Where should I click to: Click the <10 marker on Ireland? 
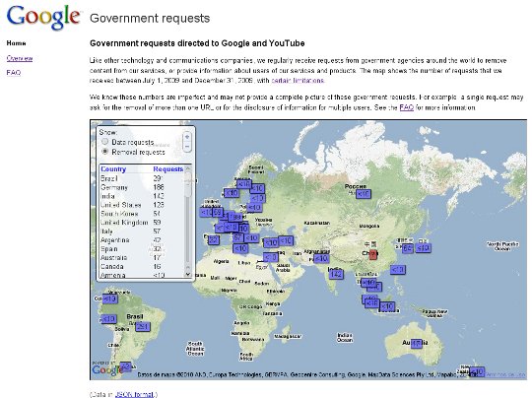tap(206, 213)
